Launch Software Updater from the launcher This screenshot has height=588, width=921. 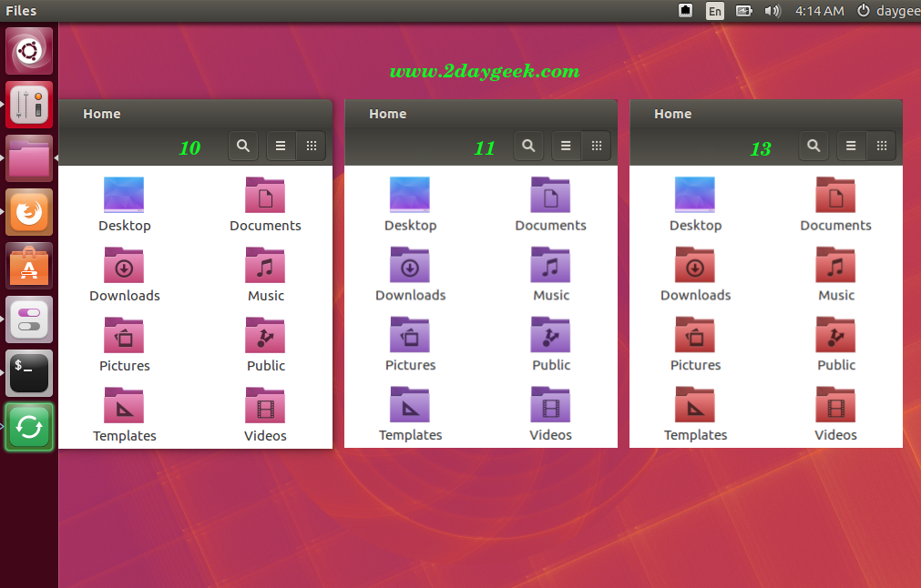click(29, 427)
